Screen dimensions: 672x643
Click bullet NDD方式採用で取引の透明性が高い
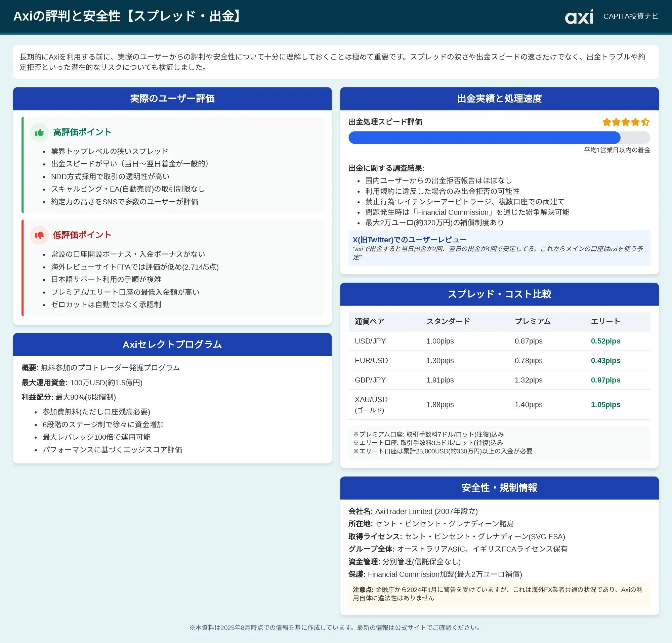tap(110, 177)
